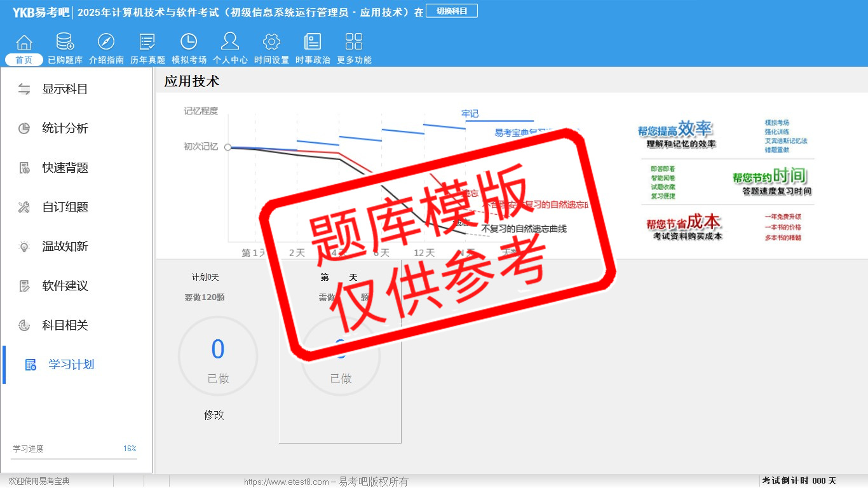Click the 学习进度 progress bar
This screenshot has width=868, height=488.
pyautogui.click(x=74, y=458)
